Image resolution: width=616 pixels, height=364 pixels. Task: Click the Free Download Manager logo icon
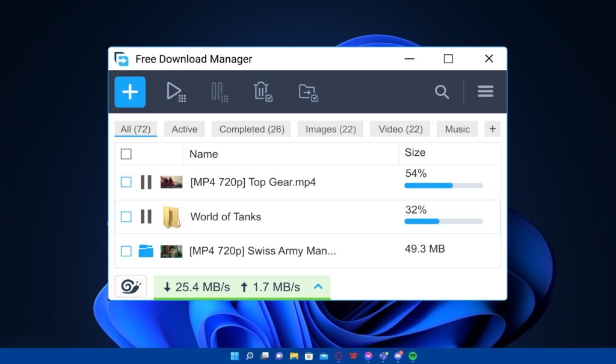122,59
